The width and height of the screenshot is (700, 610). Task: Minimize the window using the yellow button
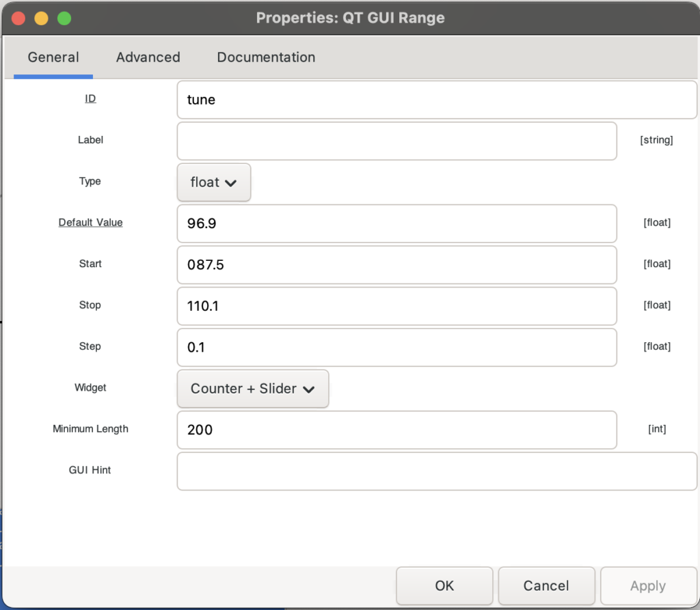[41, 18]
